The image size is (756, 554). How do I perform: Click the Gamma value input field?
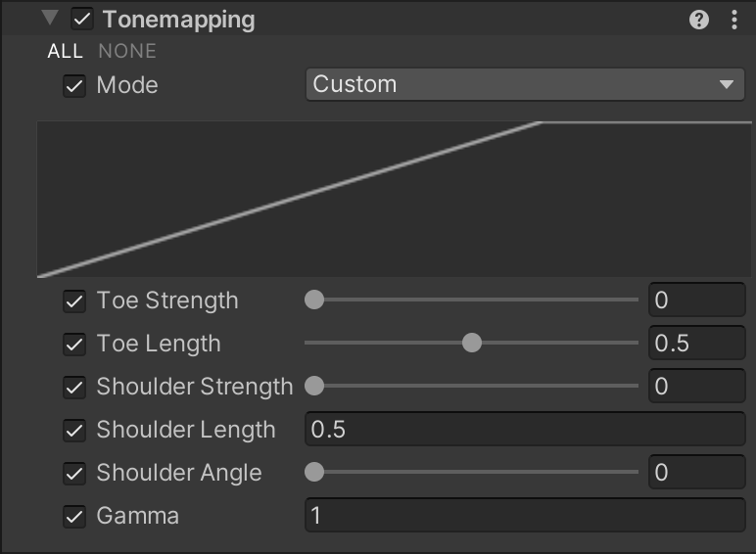coord(525,516)
